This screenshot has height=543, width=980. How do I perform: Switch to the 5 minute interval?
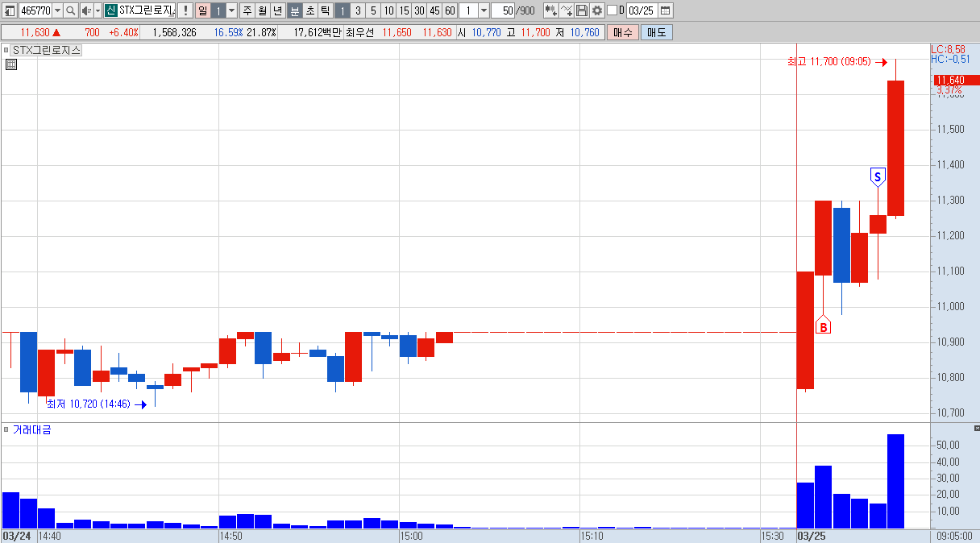[x=372, y=10]
